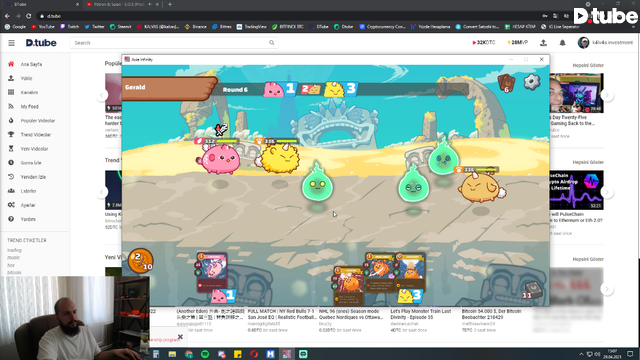Open Kanalım in the sidebar
Viewport: 640px width, 360px height.
pyautogui.click(x=29, y=93)
